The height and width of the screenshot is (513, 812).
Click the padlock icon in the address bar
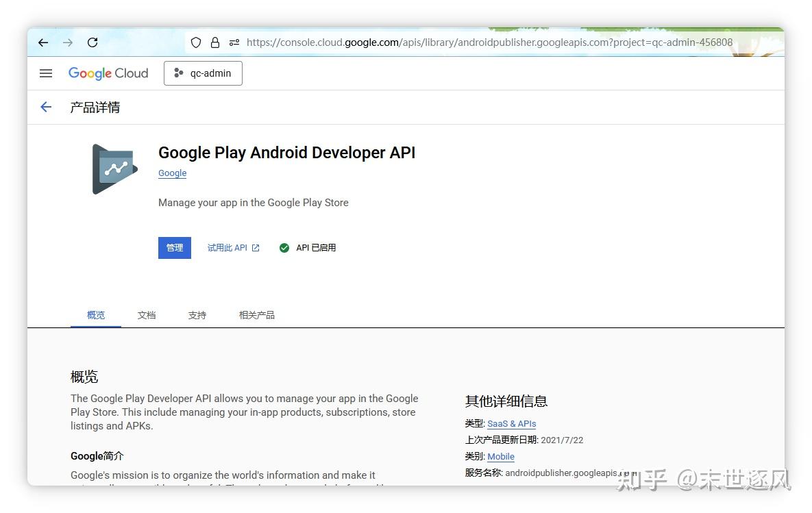pyautogui.click(x=215, y=42)
